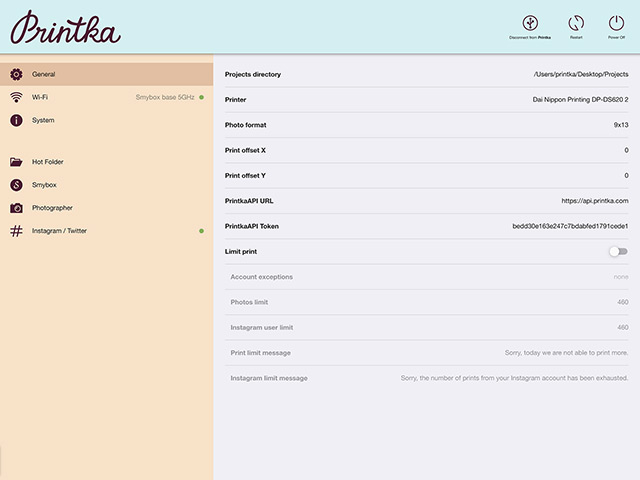Open the Hot Folder section

coord(107,162)
